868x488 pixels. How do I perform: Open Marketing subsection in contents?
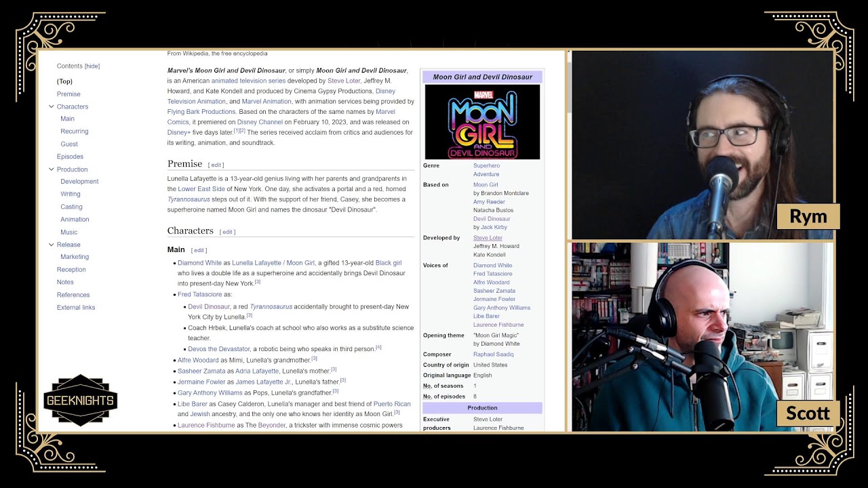pos(75,257)
